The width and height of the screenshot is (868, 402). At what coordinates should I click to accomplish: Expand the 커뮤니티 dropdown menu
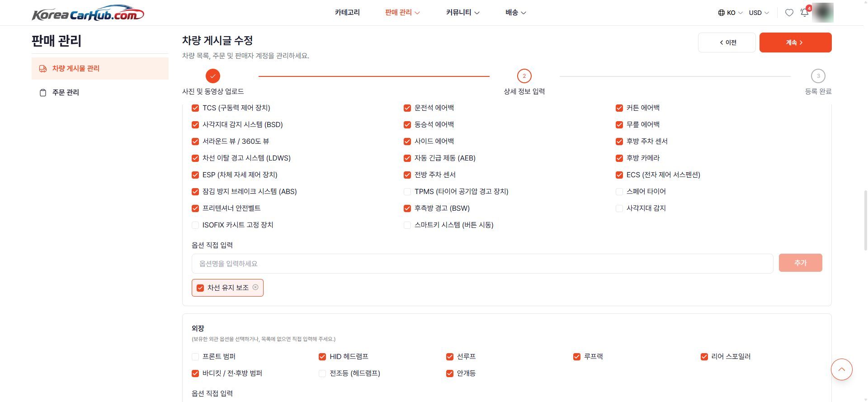463,13
